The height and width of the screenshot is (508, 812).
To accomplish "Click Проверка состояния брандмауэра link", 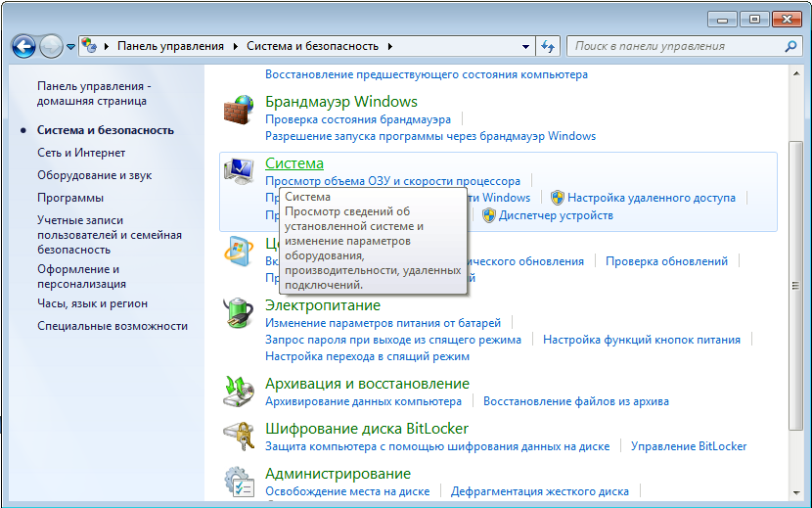I will [x=358, y=119].
